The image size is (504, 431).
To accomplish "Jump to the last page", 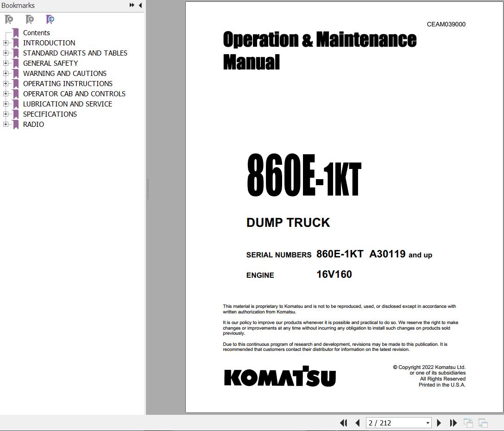I will 453,423.
